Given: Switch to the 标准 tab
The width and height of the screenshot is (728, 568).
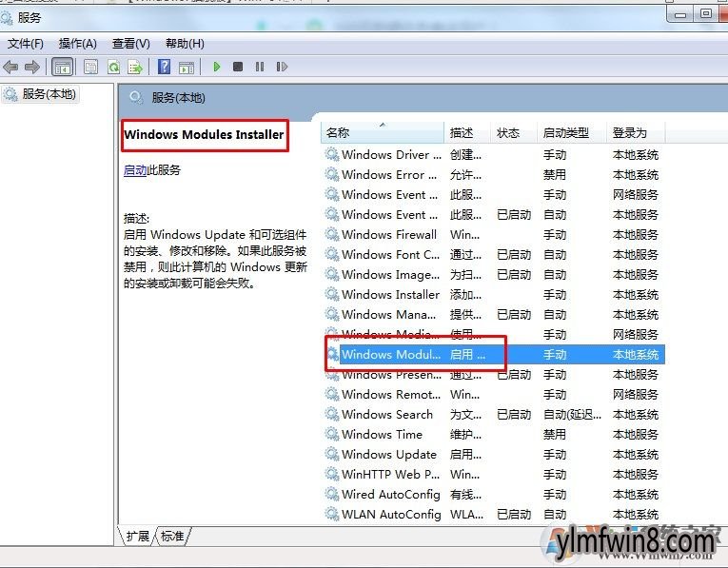Looking at the screenshot, I should point(172,536).
